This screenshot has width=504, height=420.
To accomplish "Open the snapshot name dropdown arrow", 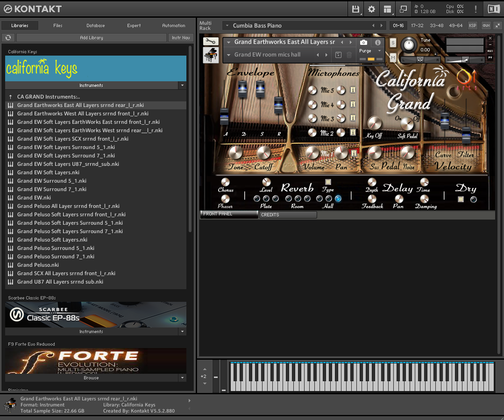I will (x=228, y=55).
